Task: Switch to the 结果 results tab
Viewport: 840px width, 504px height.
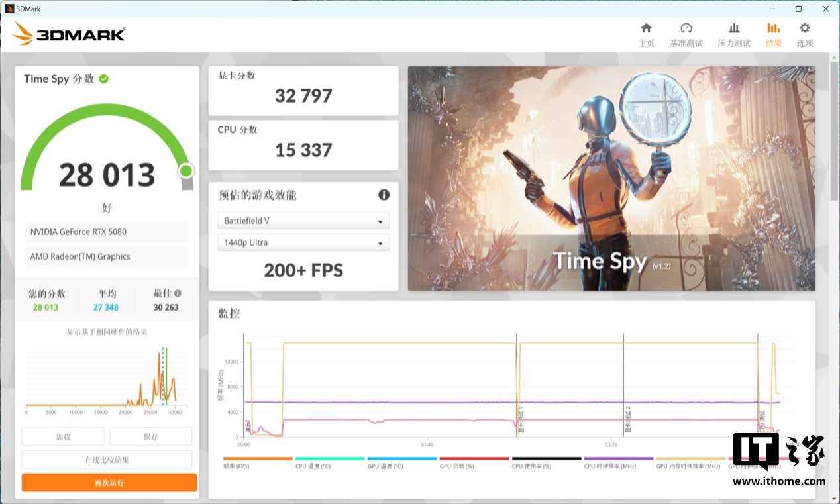Action: [x=773, y=34]
